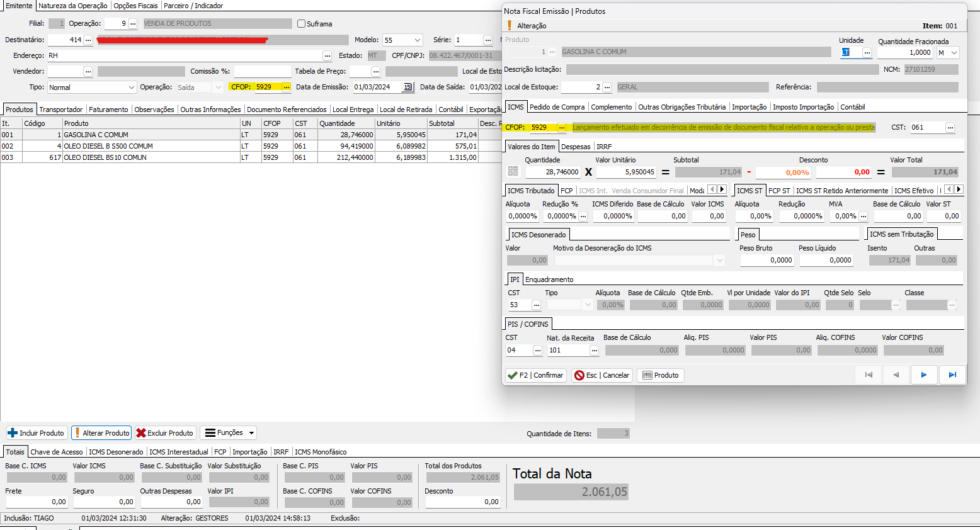Open Unidade lookup ellipsis button
Screen dimensions: 980x530
[867, 53]
